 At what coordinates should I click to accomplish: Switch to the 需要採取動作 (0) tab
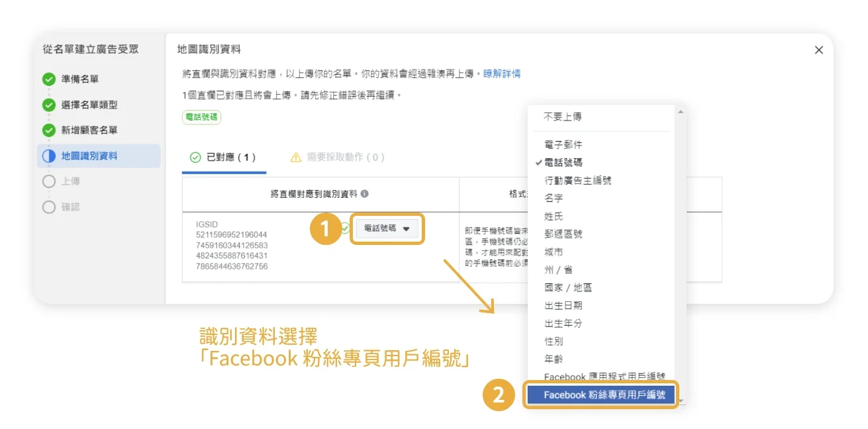point(338,158)
